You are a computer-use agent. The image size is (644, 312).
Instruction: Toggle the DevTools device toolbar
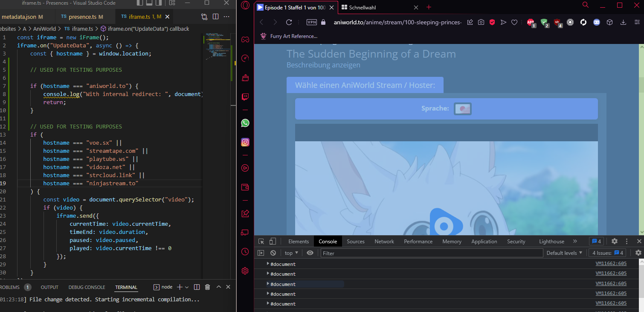273,241
